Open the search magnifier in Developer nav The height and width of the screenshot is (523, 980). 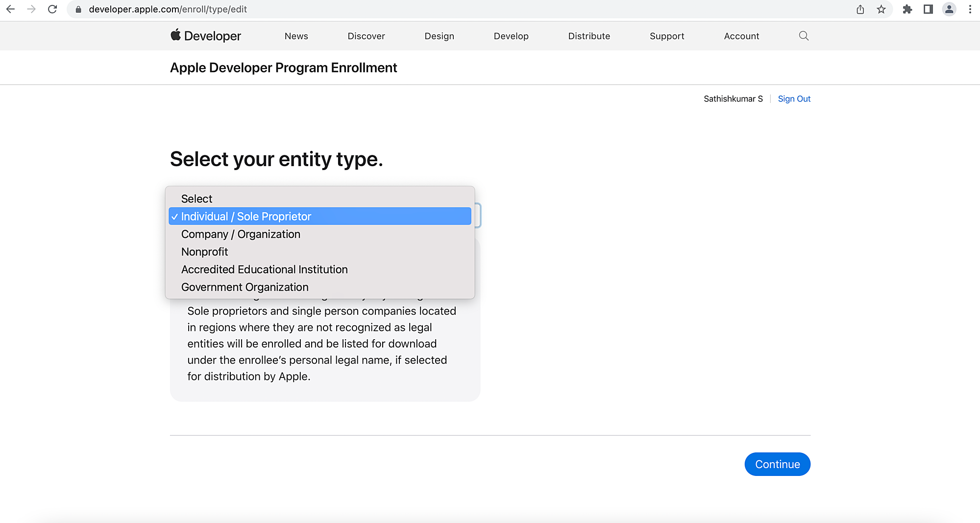click(804, 36)
